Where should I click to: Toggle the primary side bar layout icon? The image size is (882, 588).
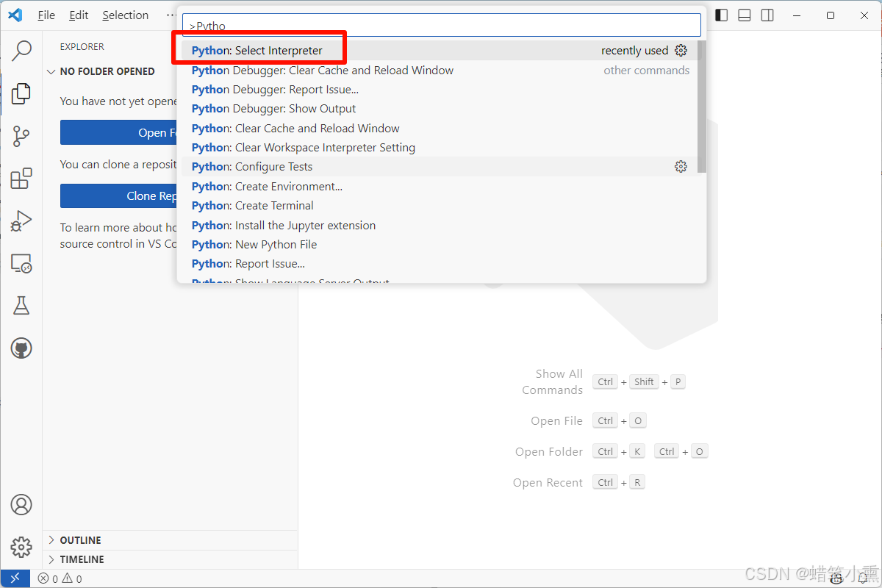coord(722,15)
